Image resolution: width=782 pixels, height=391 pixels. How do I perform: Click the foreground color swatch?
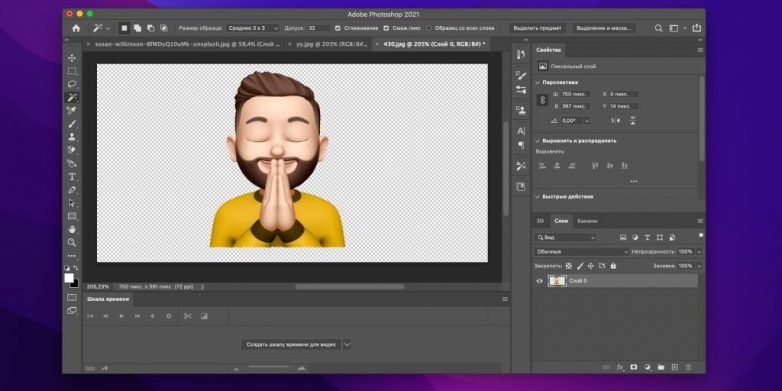point(69,278)
